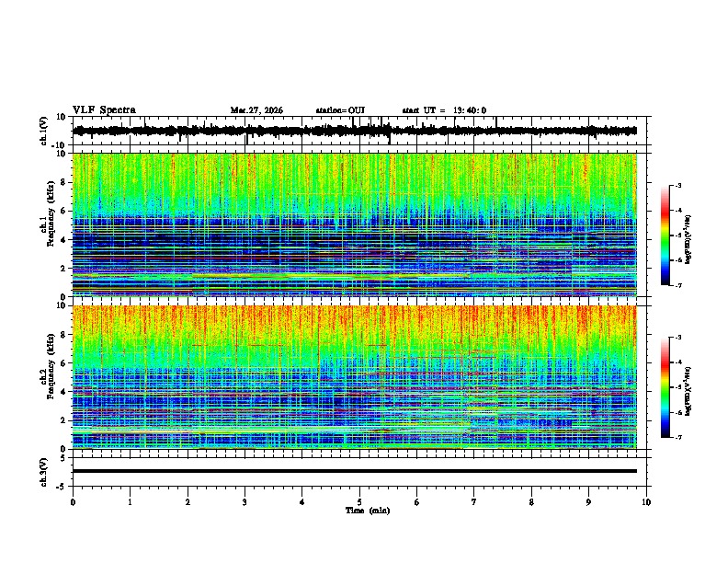Click the lower ch.2 spectrogram colorbar
This screenshot has width=728, height=563.
tap(665, 387)
